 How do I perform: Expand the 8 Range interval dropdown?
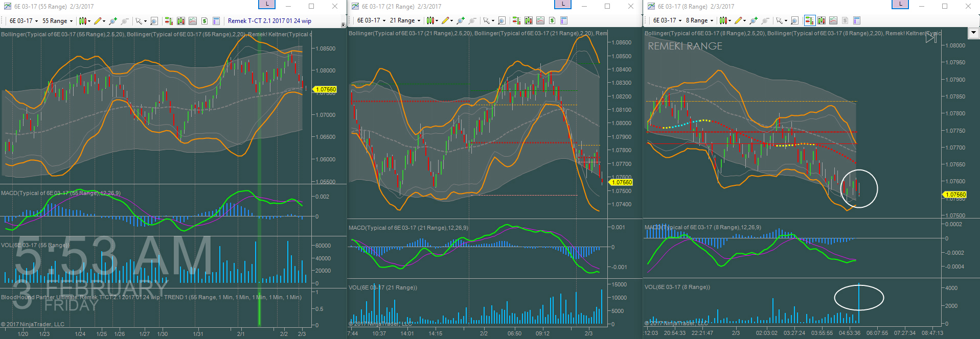(x=712, y=20)
